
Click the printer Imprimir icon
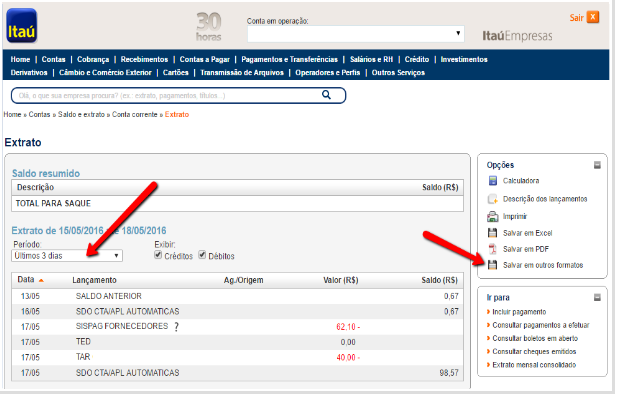493,216
